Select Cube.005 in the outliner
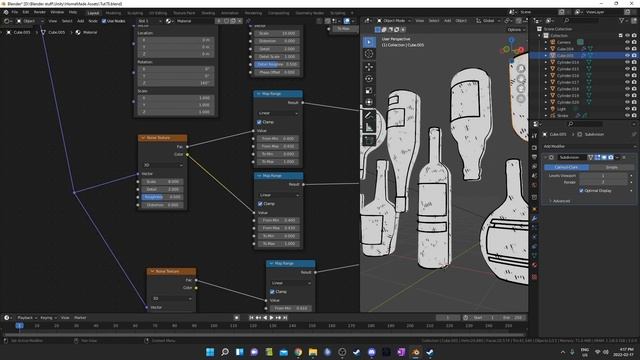 point(565,56)
